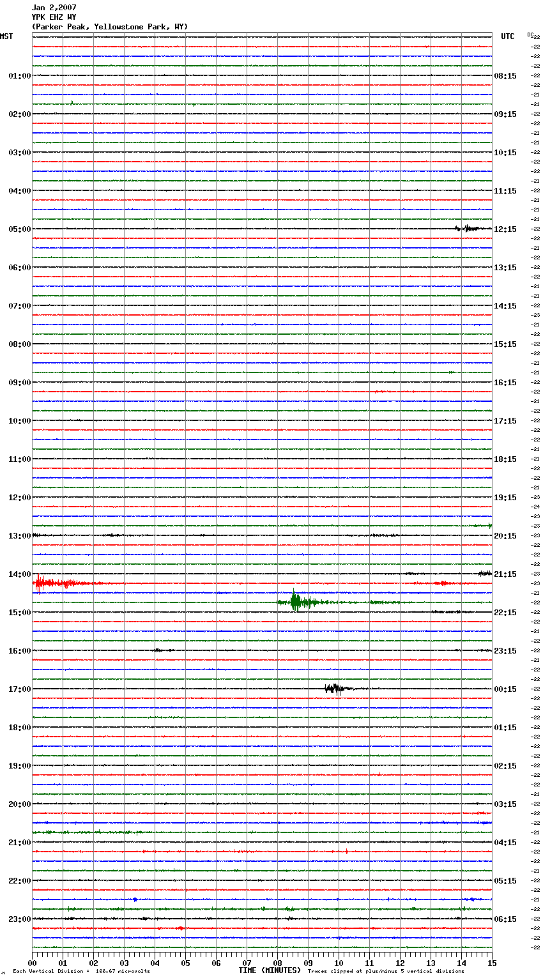
Task: Select the 'YPK EHZ WY' station code text
Action: coord(54,17)
